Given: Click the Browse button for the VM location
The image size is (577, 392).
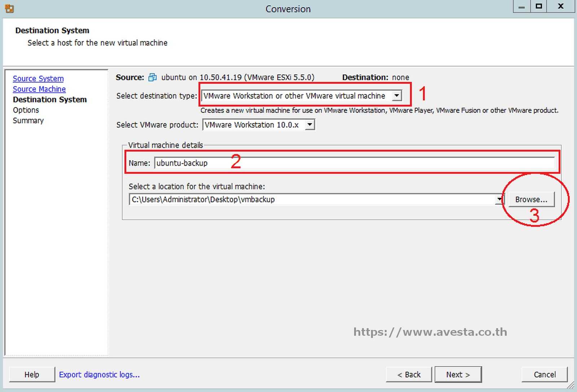Looking at the screenshot, I should 531,199.
